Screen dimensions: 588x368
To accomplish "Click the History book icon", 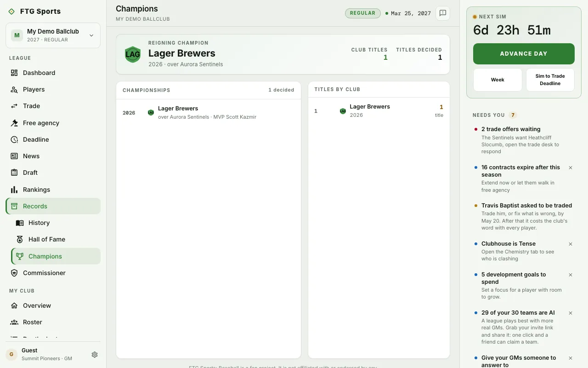I will [x=20, y=223].
